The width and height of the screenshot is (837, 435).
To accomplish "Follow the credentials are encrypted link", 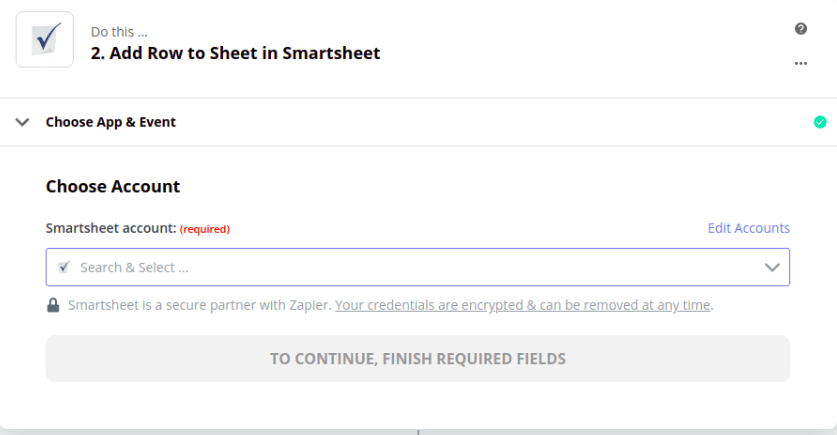I will click(x=523, y=305).
